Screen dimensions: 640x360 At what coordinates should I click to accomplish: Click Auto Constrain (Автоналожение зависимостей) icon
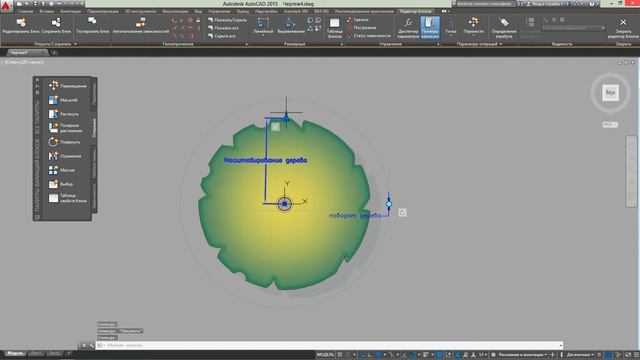[x=140, y=23]
